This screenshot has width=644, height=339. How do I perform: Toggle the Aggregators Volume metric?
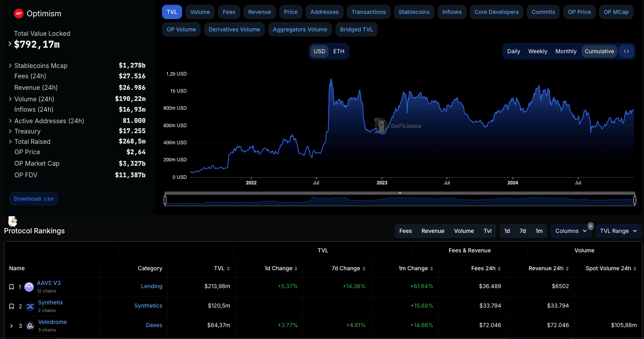(300, 29)
